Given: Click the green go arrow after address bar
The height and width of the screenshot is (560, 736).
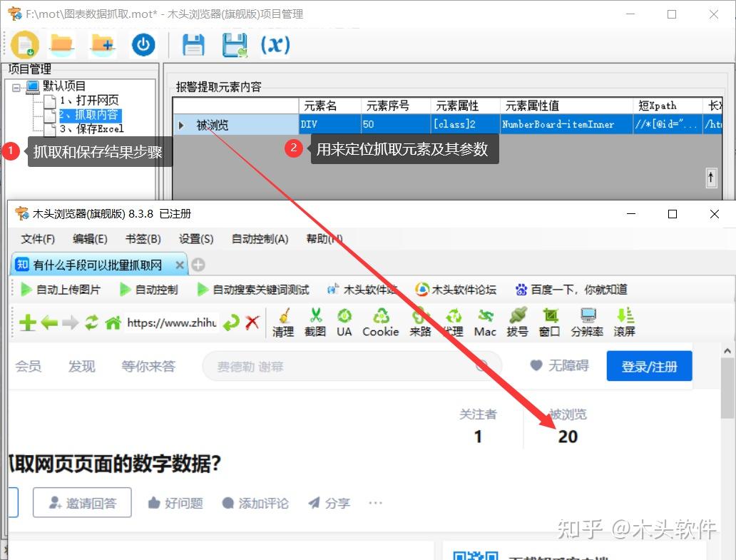Looking at the screenshot, I should 231,323.
